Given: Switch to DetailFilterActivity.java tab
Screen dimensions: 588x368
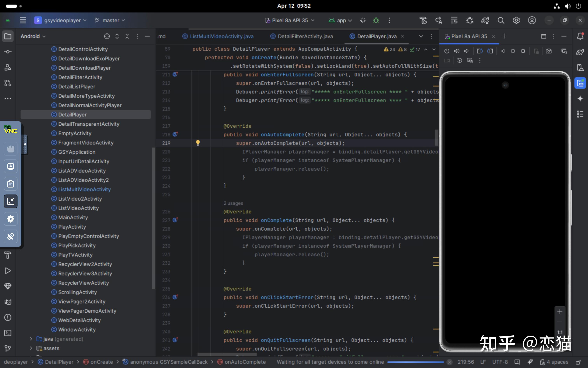Looking at the screenshot, I should coord(302,36).
